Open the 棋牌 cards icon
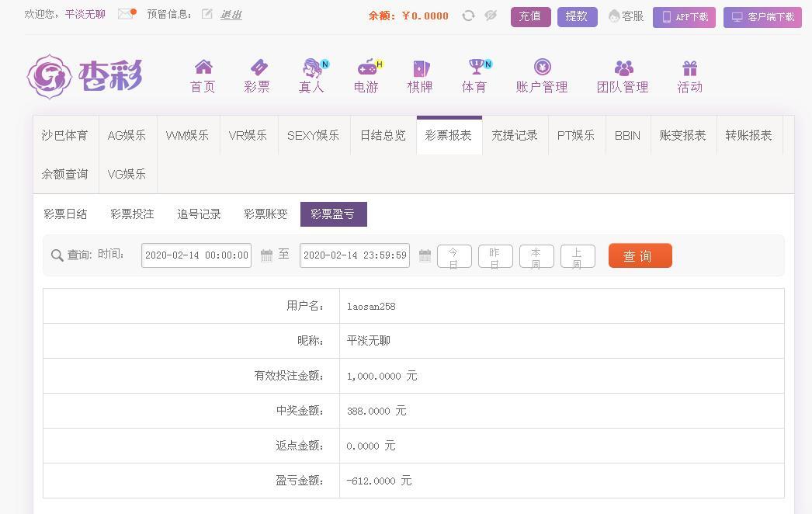Viewport: 812px width, 514px height. [420, 68]
